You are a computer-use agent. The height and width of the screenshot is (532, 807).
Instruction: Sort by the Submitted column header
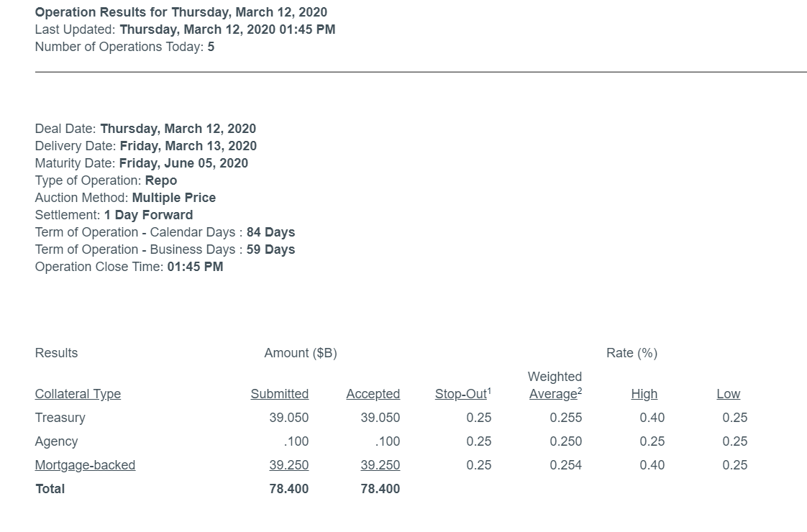pyautogui.click(x=279, y=394)
